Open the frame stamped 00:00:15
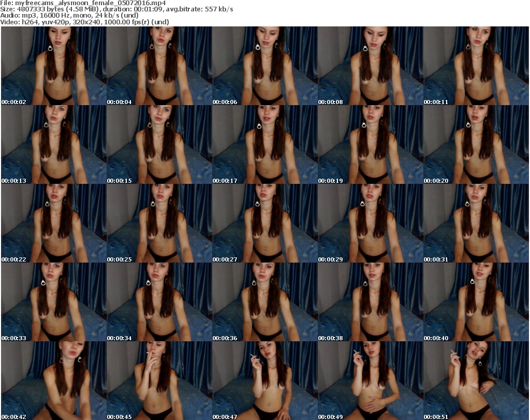 (159, 144)
